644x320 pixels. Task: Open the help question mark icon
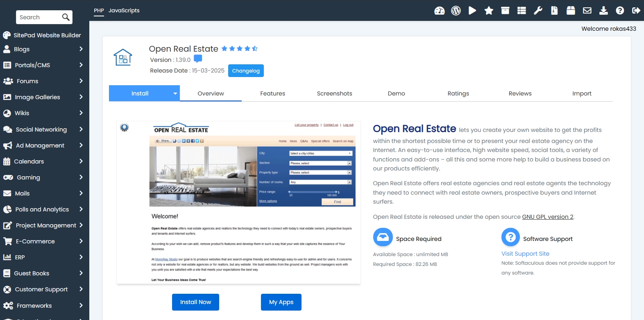(x=620, y=11)
